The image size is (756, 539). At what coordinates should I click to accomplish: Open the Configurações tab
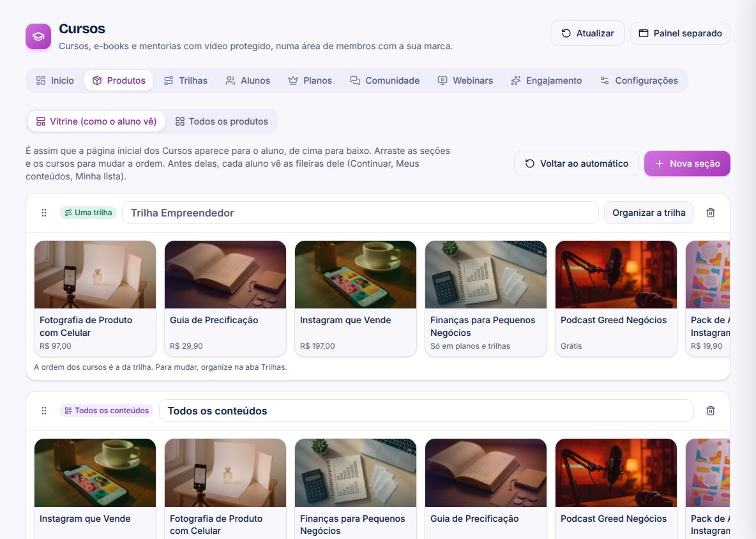tap(639, 80)
